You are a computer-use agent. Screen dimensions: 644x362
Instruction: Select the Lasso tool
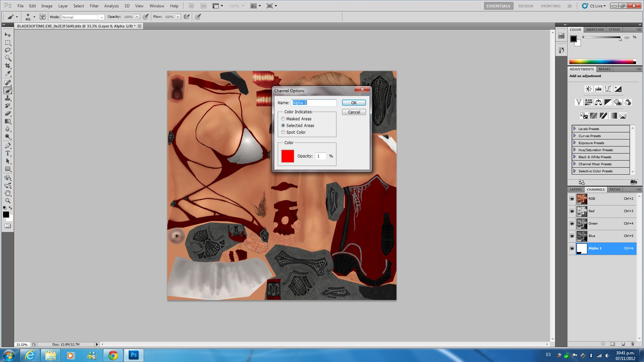tap(8, 50)
